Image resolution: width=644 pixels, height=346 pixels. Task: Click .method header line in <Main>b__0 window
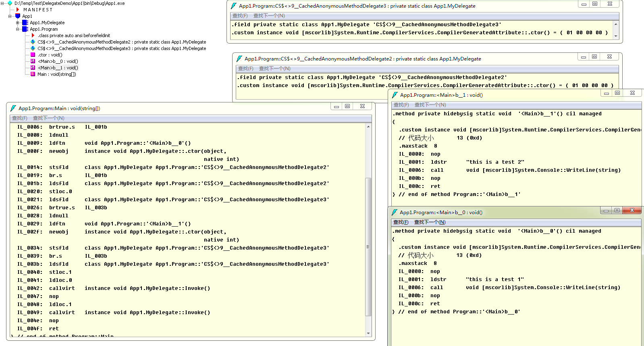tap(497, 231)
